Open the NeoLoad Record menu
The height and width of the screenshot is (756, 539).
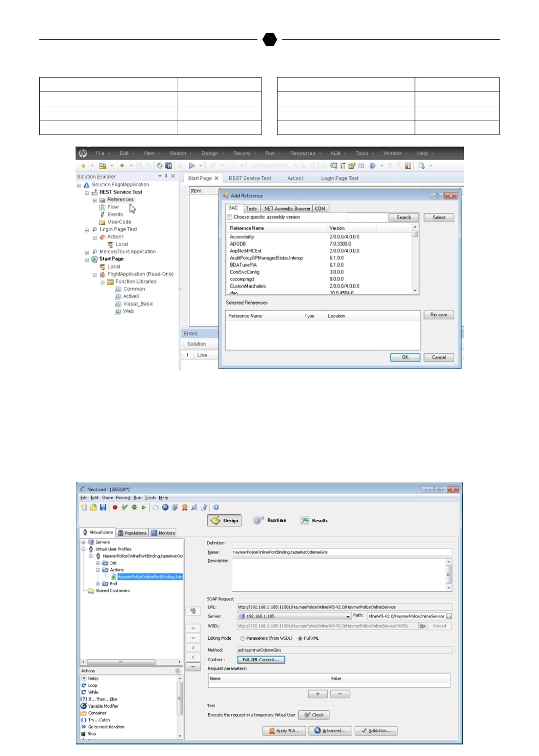pos(123,498)
